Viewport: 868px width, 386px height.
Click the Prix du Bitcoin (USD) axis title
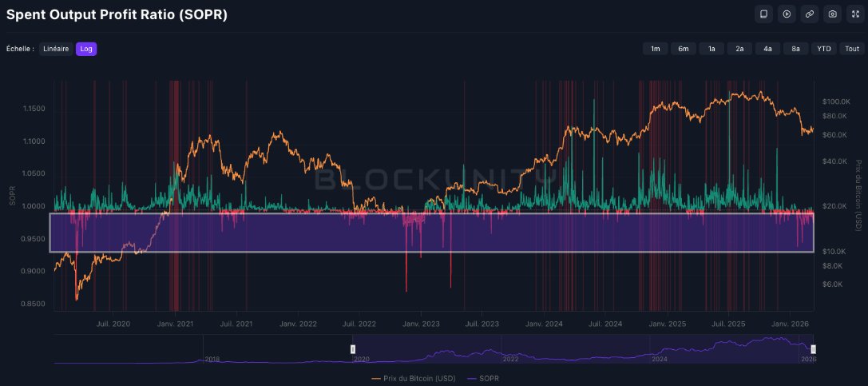click(858, 195)
